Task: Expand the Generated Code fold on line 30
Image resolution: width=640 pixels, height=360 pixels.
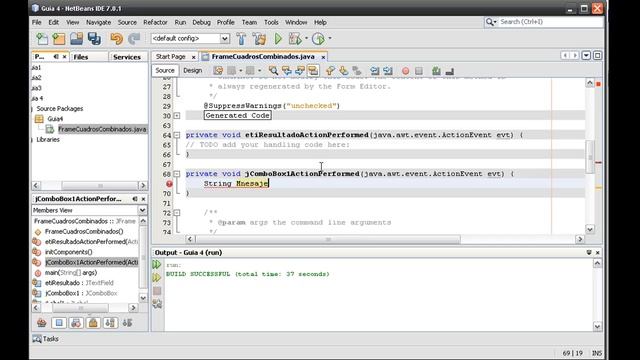Action: [177, 116]
